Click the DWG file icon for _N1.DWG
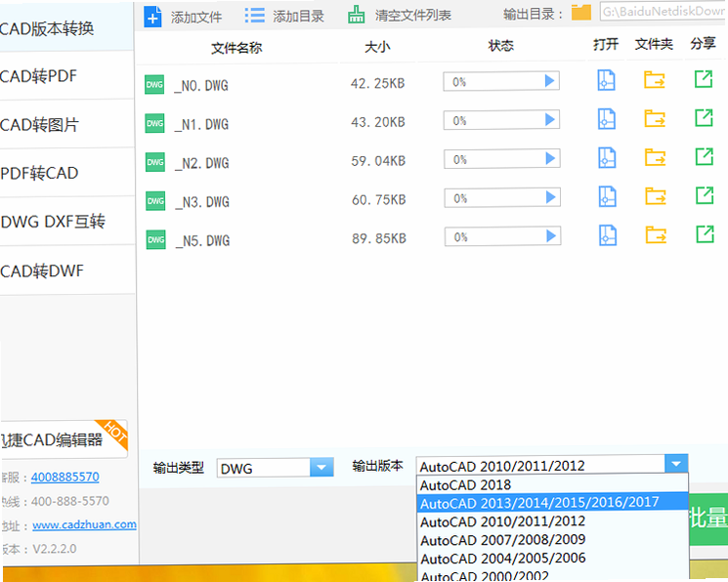Image resolution: width=728 pixels, height=582 pixels. pyautogui.click(x=154, y=123)
